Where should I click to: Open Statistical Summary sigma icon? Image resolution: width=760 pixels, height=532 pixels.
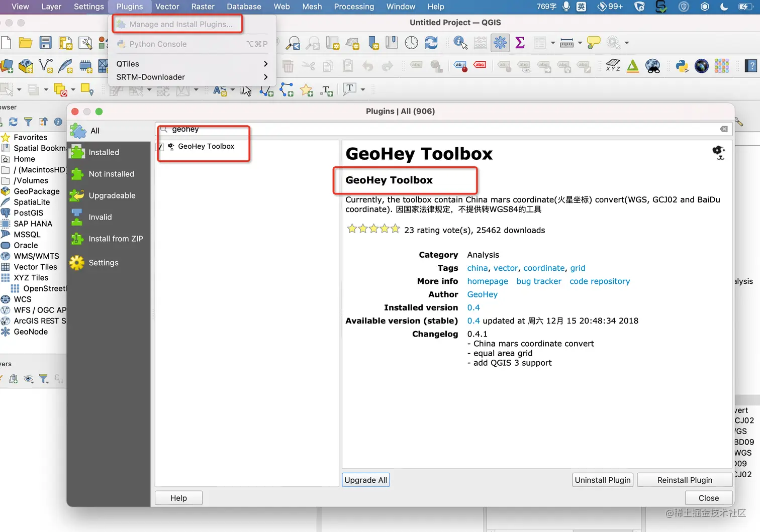[520, 43]
